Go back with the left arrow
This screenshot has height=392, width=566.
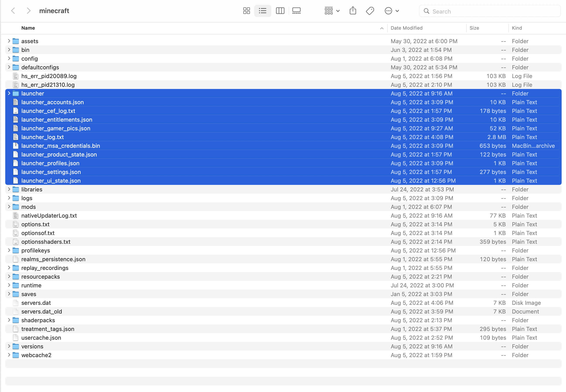(x=13, y=11)
